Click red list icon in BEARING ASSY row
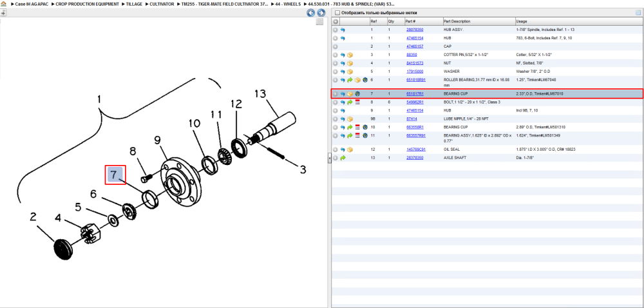The image size is (644, 308). coord(357,135)
